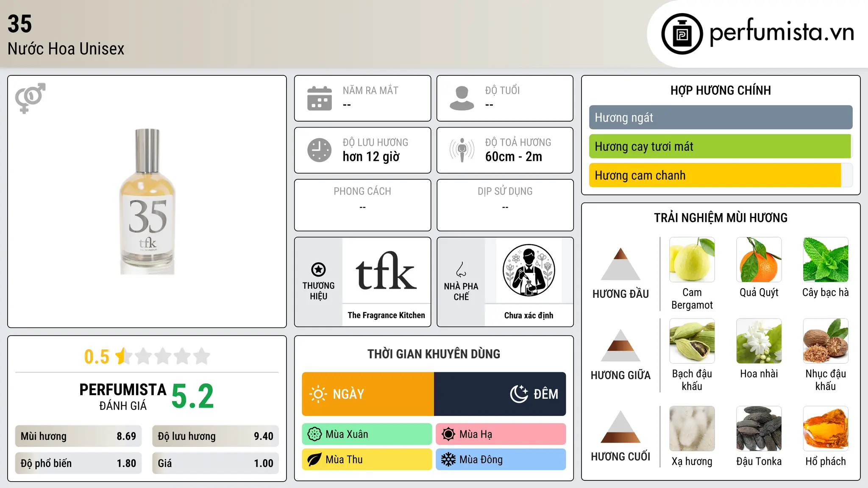The width and height of the screenshot is (868, 488).
Task: Click the Phong Cách label
Action: coord(362,191)
